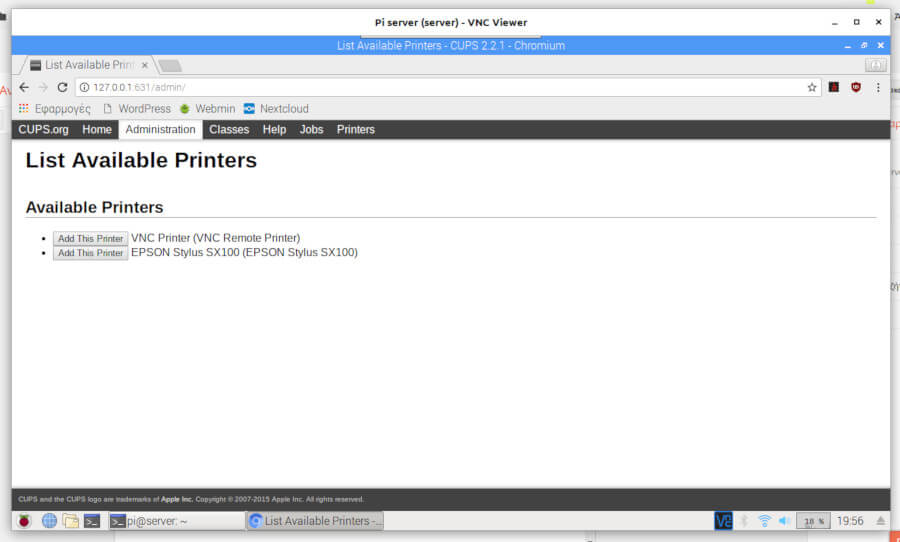This screenshot has height=542, width=900.
Task: Click the Apple Inc. footer text
Action: pos(177,499)
